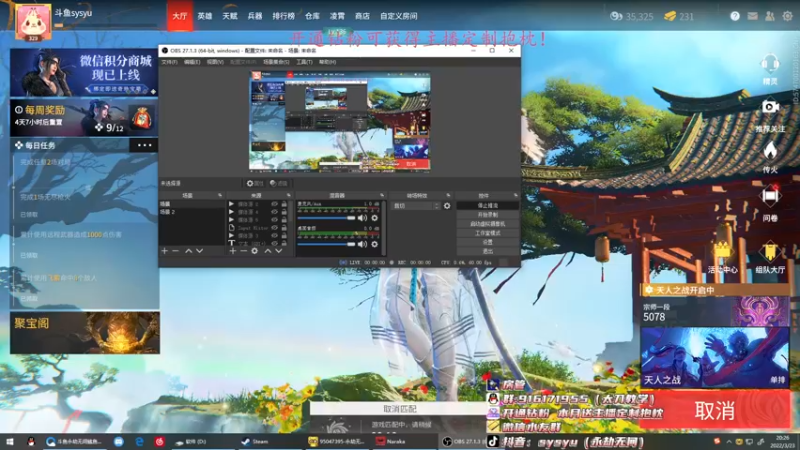Toggle visibility eye of first media source
The height and width of the screenshot is (450, 800).
click(274, 204)
